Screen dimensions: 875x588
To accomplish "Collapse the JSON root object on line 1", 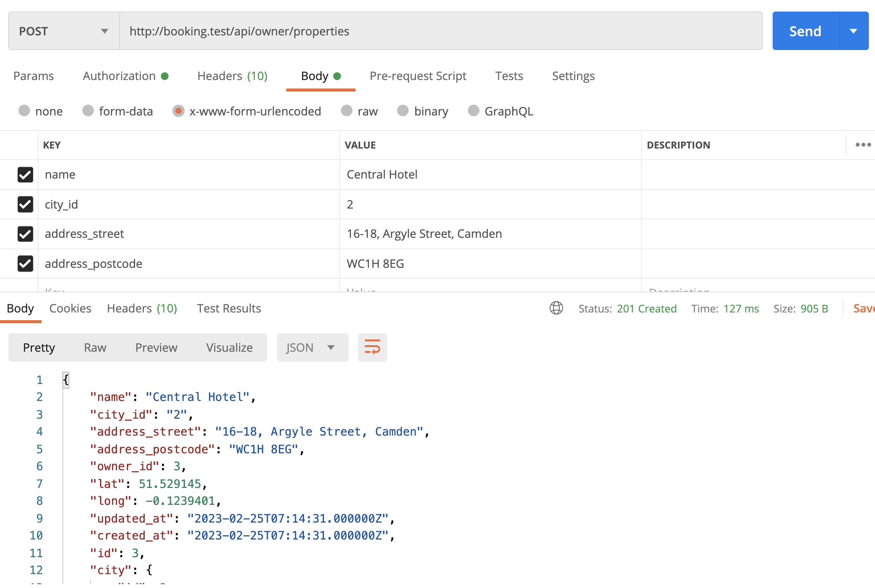I will 66,380.
